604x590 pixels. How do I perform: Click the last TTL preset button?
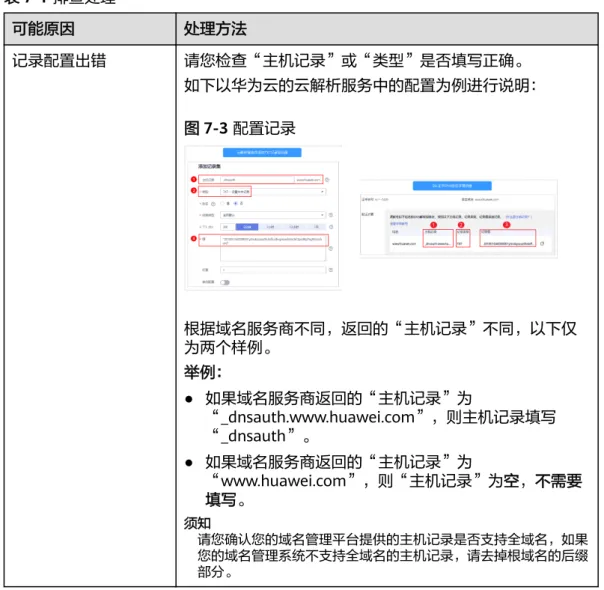tap(316, 227)
